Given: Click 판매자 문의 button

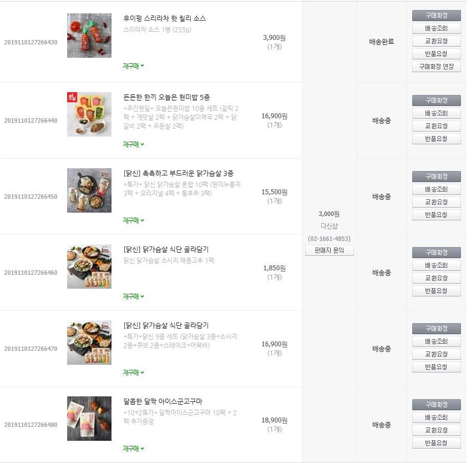Looking at the screenshot, I should [x=330, y=250].
